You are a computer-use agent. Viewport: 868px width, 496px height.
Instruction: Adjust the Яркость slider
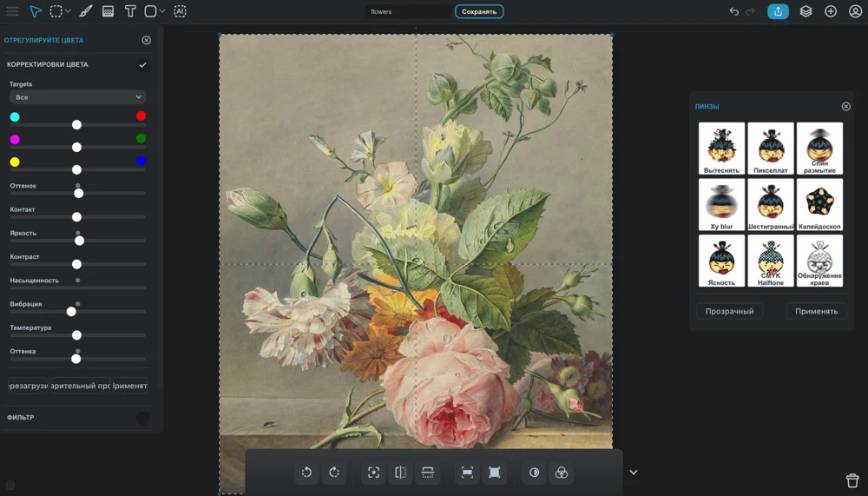point(77,241)
